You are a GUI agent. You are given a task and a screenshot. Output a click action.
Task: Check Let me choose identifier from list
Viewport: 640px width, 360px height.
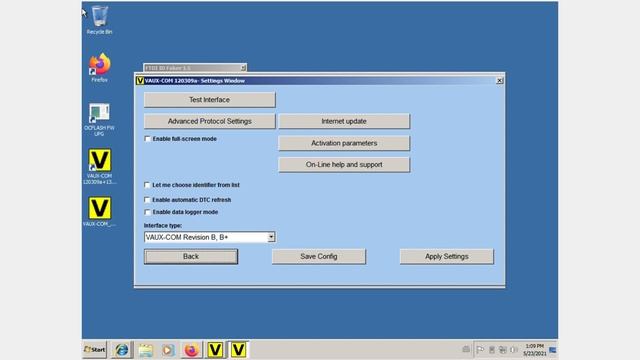[x=147, y=185]
